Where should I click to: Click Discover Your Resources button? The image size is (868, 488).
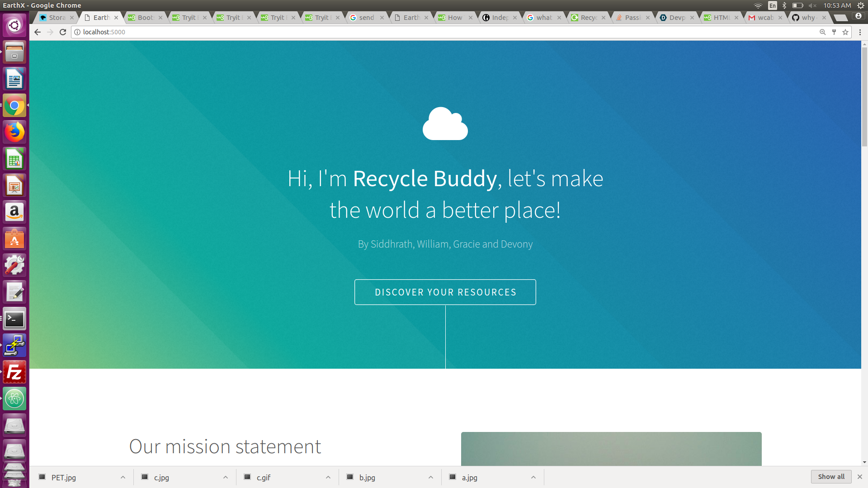click(445, 292)
